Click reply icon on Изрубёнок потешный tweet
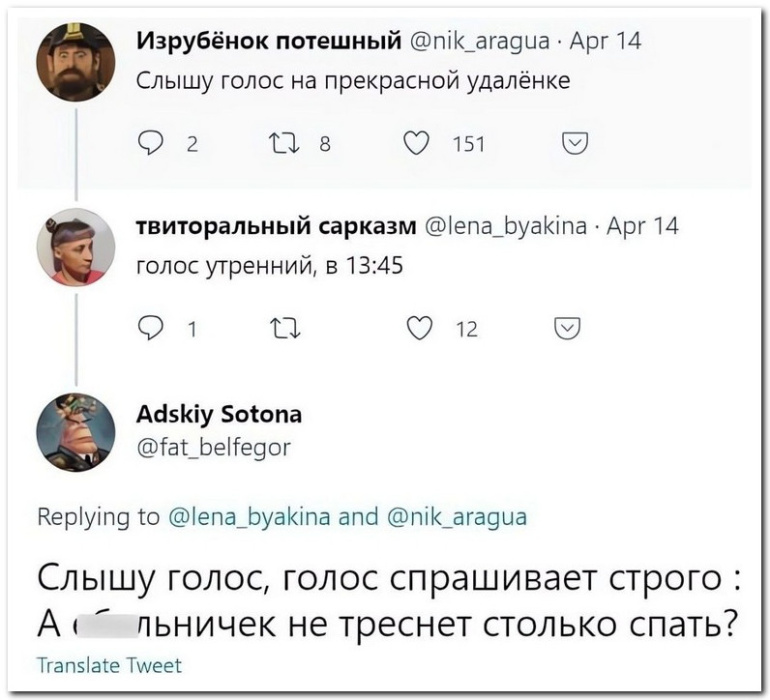 pyautogui.click(x=149, y=145)
